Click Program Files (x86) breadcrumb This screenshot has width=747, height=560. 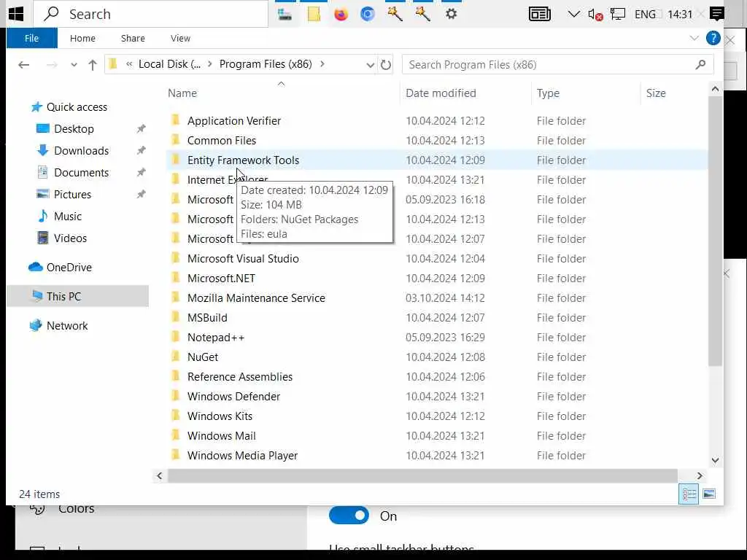point(266,64)
